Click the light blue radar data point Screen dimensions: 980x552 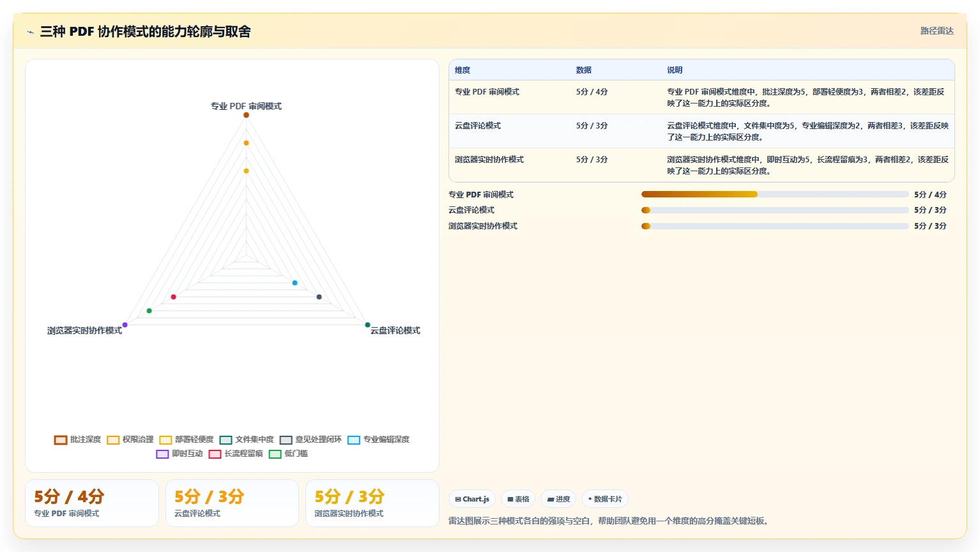pyautogui.click(x=295, y=282)
